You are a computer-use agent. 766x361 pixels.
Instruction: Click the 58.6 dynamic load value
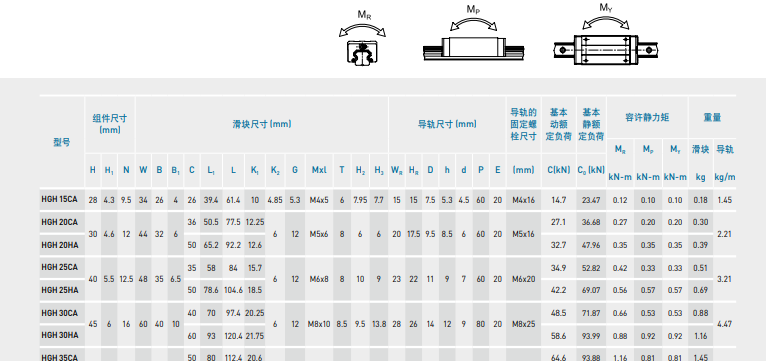[558, 335]
